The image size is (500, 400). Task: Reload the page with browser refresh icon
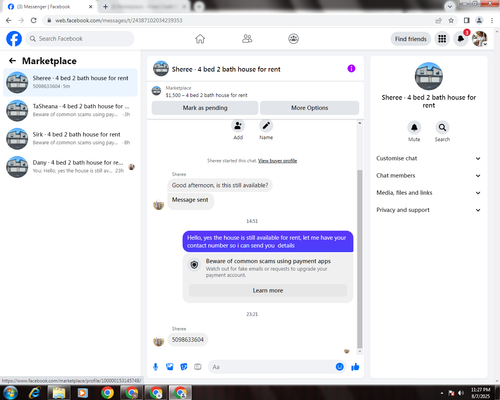pos(34,20)
